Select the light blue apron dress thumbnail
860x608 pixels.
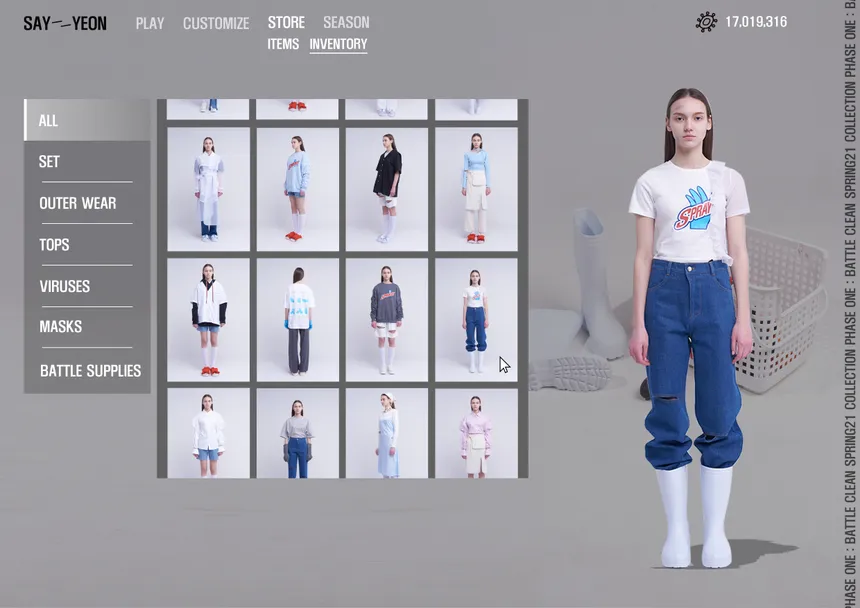tap(387, 433)
